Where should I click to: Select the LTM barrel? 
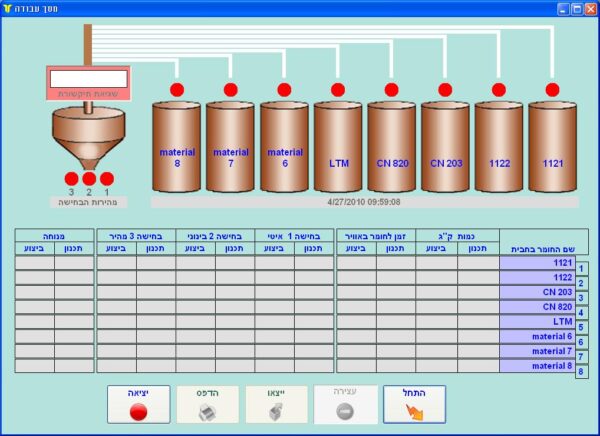tap(338, 146)
